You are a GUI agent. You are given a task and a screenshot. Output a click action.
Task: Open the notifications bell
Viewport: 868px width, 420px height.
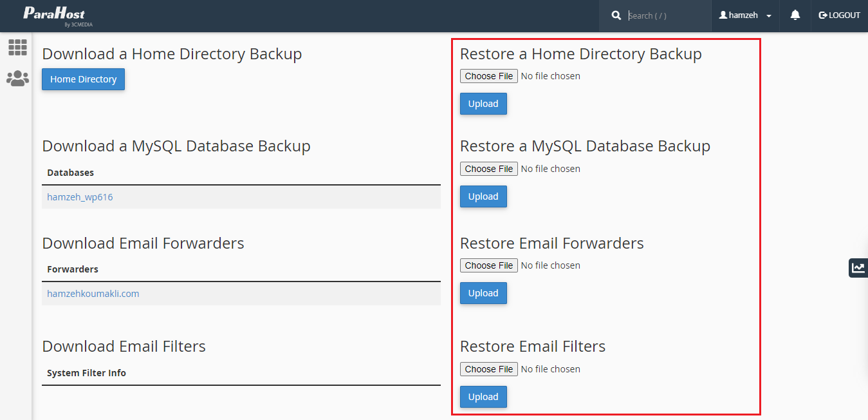pyautogui.click(x=795, y=15)
